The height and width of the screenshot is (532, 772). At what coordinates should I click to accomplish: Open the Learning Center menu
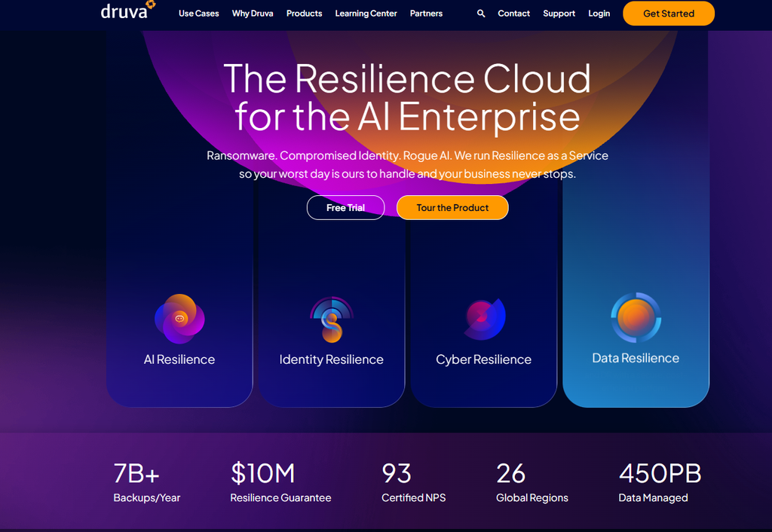tap(366, 14)
